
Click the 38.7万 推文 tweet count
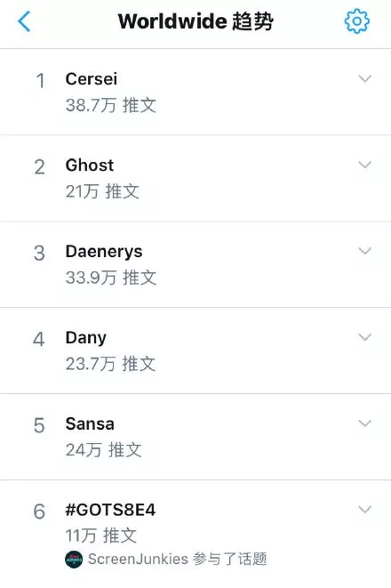point(111,105)
